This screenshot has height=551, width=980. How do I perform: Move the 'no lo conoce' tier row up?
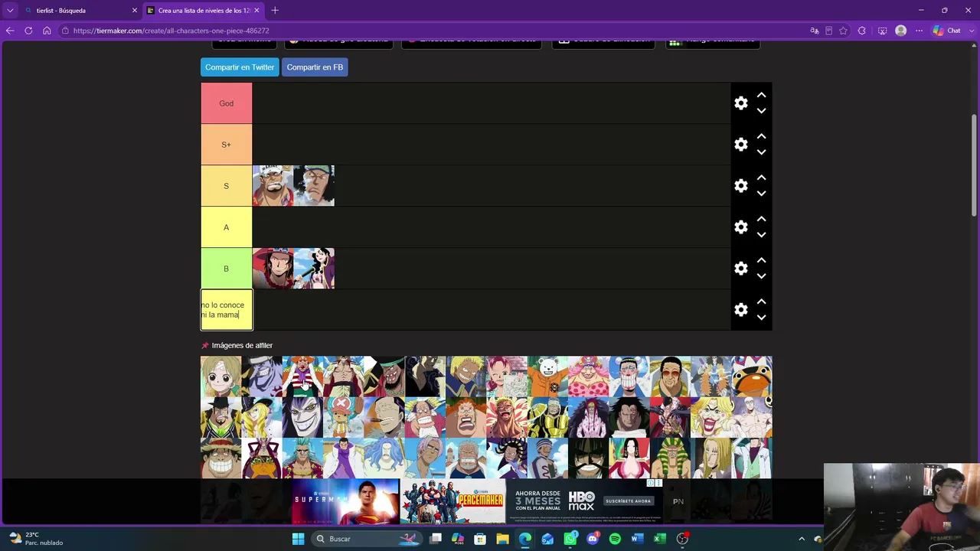coord(761,302)
